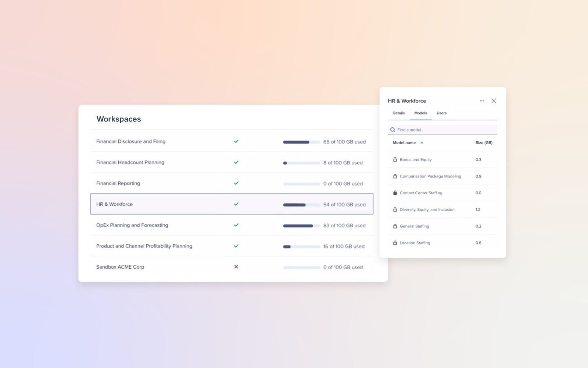Click the checkmark beside Financial Disclosure and Filing

237,141
